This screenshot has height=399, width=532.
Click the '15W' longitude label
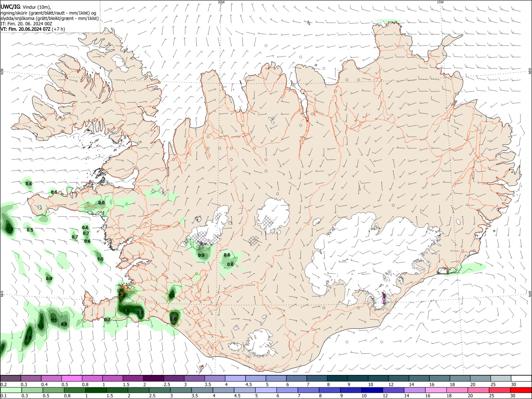(x=440, y=2)
